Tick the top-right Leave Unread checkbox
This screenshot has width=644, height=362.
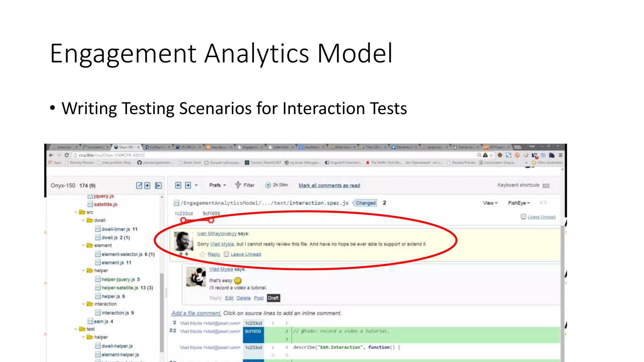pyautogui.click(x=523, y=217)
